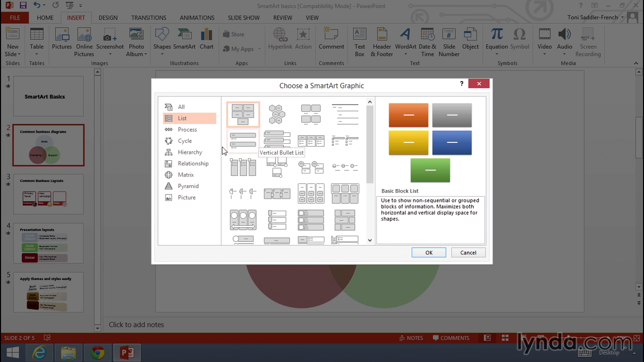This screenshot has height=362, width=644.
Task: Select the Vertical Bullet List layout
Action: (243, 141)
